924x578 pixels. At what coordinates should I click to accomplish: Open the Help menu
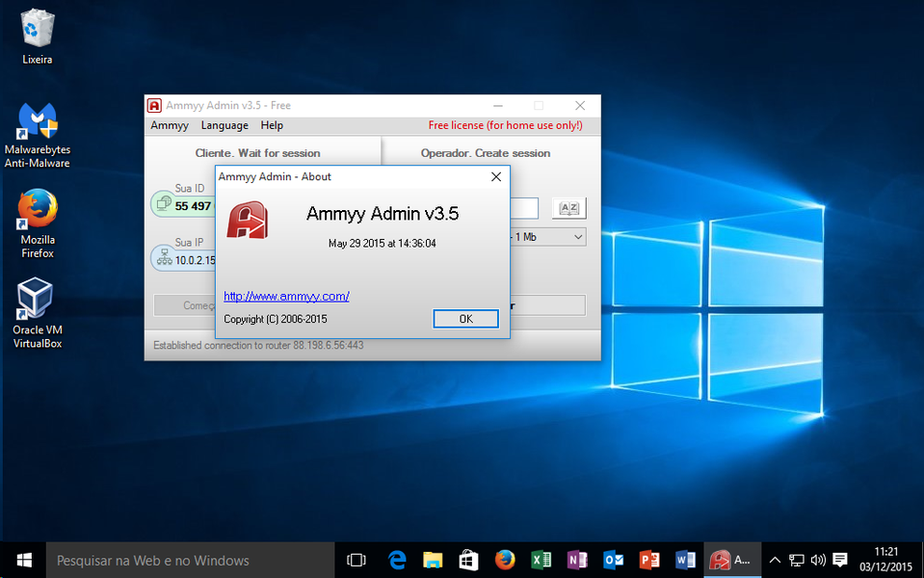272,125
